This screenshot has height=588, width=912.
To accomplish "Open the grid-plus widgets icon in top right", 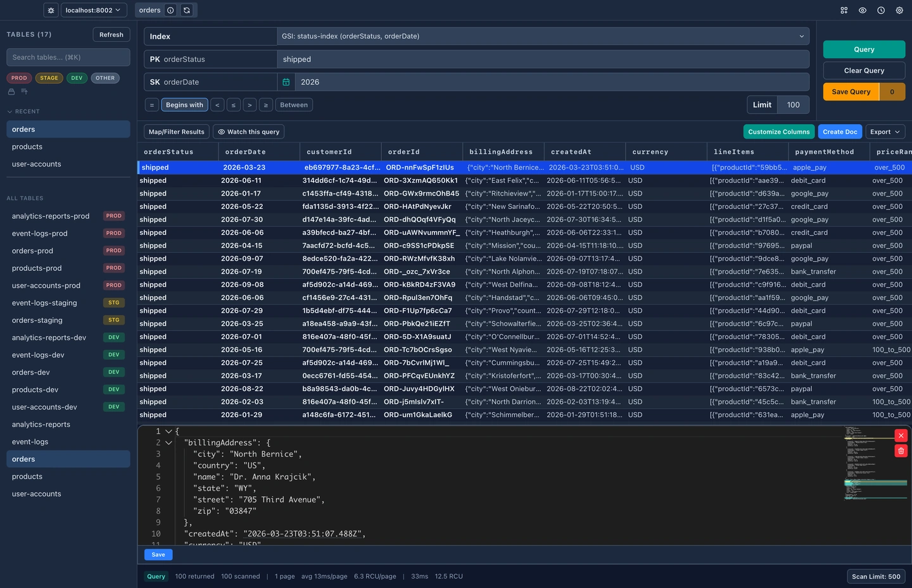I will [x=844, y=10].
